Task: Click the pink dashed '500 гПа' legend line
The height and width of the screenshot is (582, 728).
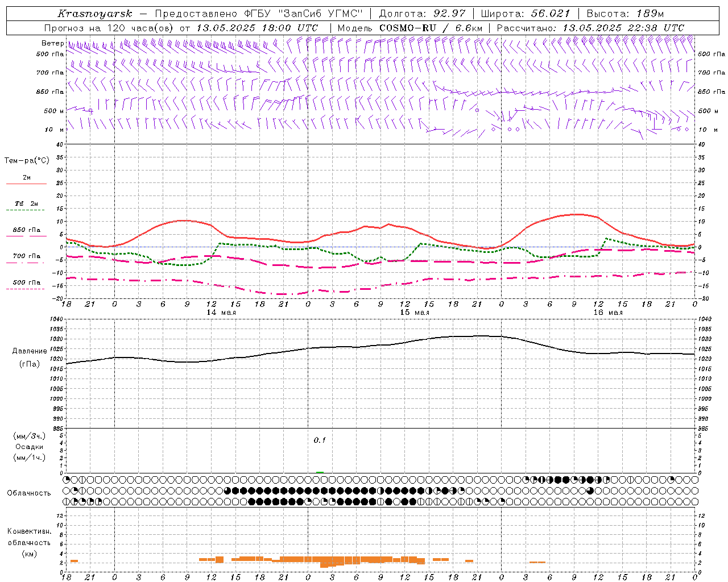Action: click(25, 289)
